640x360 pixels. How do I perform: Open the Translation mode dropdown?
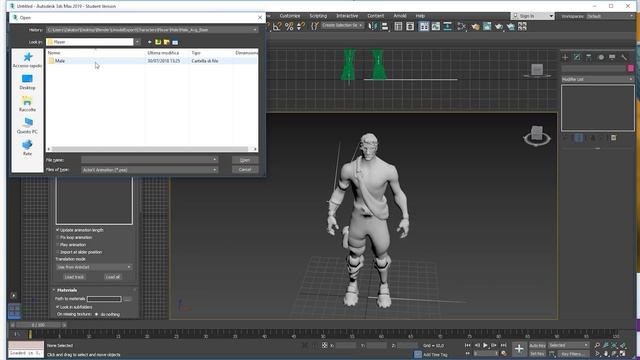tap(94, 267)
